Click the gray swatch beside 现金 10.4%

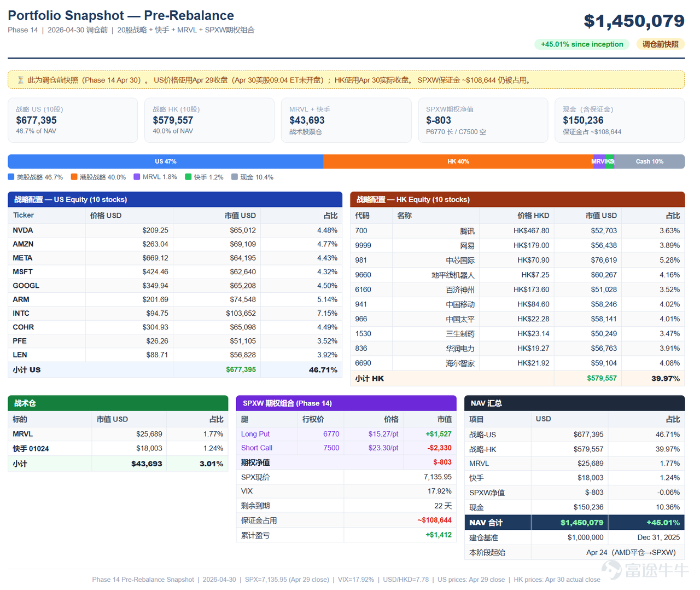(x=235, y=177)
